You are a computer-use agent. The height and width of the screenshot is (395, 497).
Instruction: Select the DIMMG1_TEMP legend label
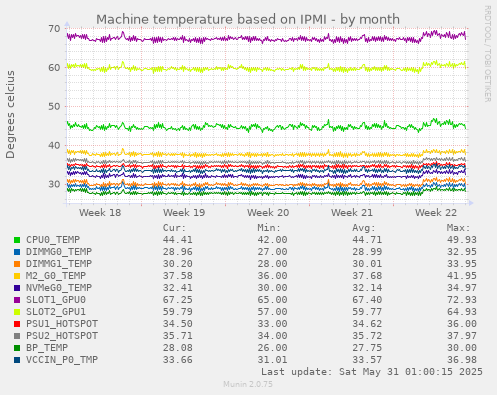click(x=59, y=264)
